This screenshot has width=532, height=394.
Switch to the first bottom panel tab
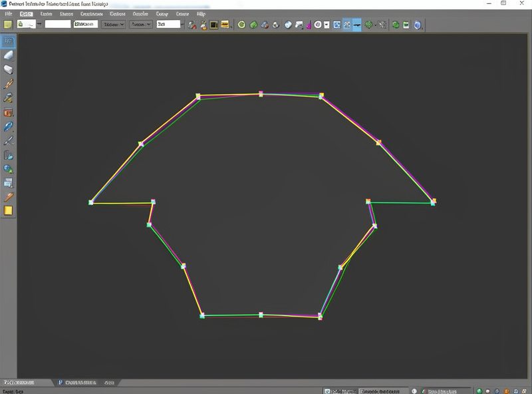click(x=19, y=383)
